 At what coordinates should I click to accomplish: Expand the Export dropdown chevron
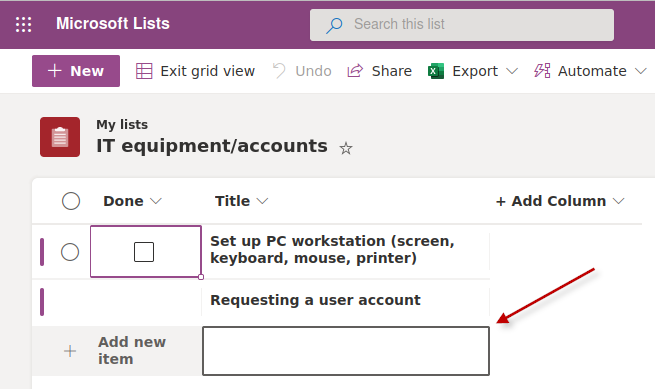click(x=512, y=71)
